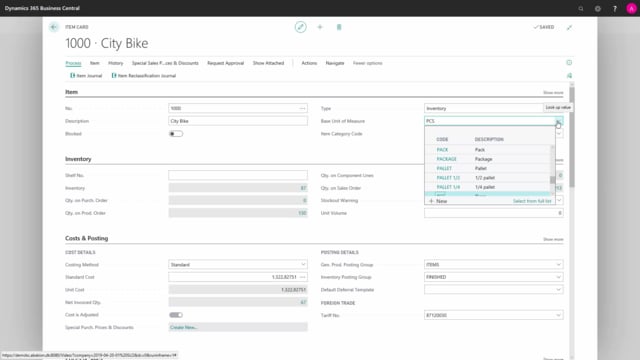Open the help question mark icon
Image resolution: width=640 pixels, height=360 pixels.
click(615, 8)
